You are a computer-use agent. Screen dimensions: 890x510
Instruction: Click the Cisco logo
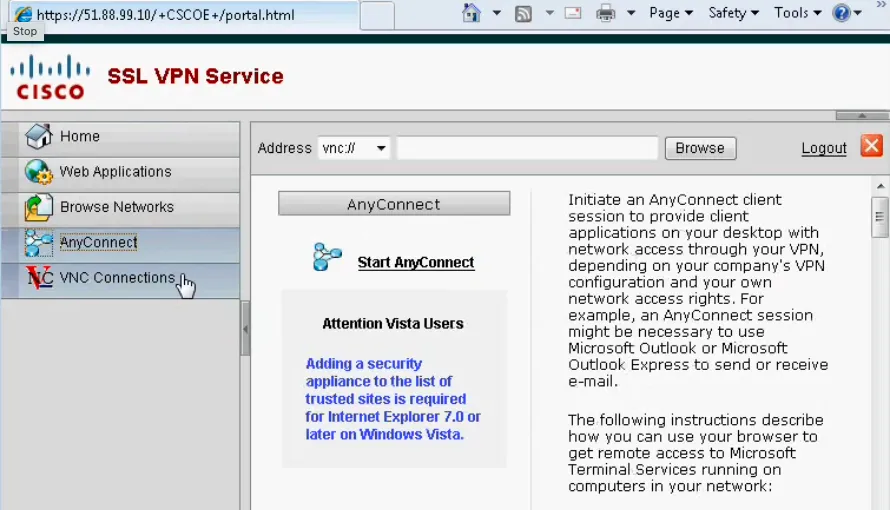click(x=50, y=77)
